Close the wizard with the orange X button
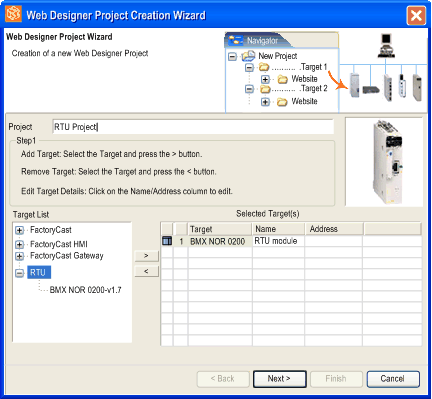Screen dimensions: 432x399 pos(416,16)
